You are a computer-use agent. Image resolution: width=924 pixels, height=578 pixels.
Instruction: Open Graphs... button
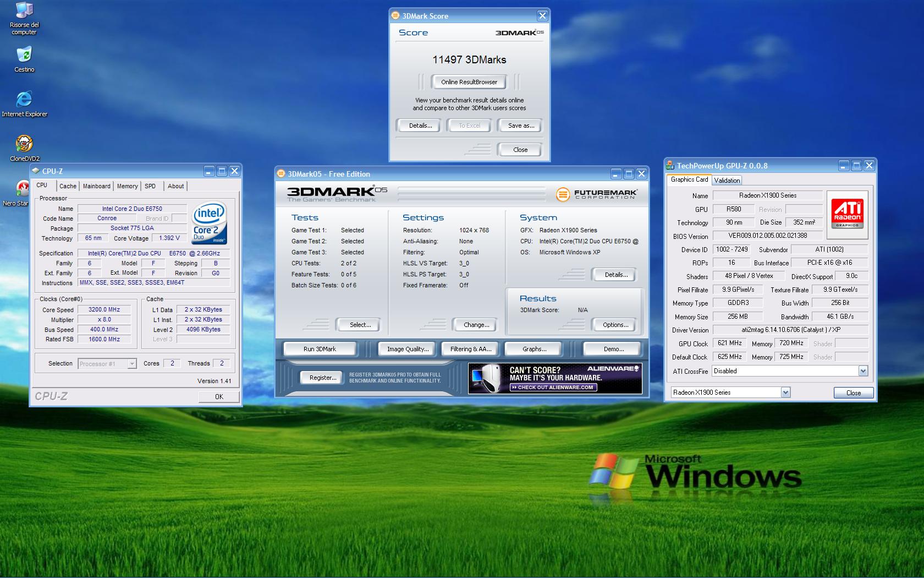(534, 349)
